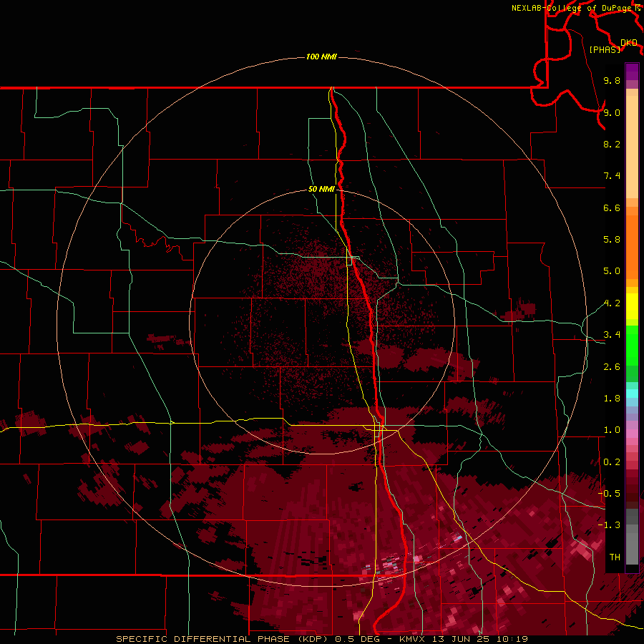644x644 pixels.
Task: Pick the peach segment of the color bar
Action: 632,146
